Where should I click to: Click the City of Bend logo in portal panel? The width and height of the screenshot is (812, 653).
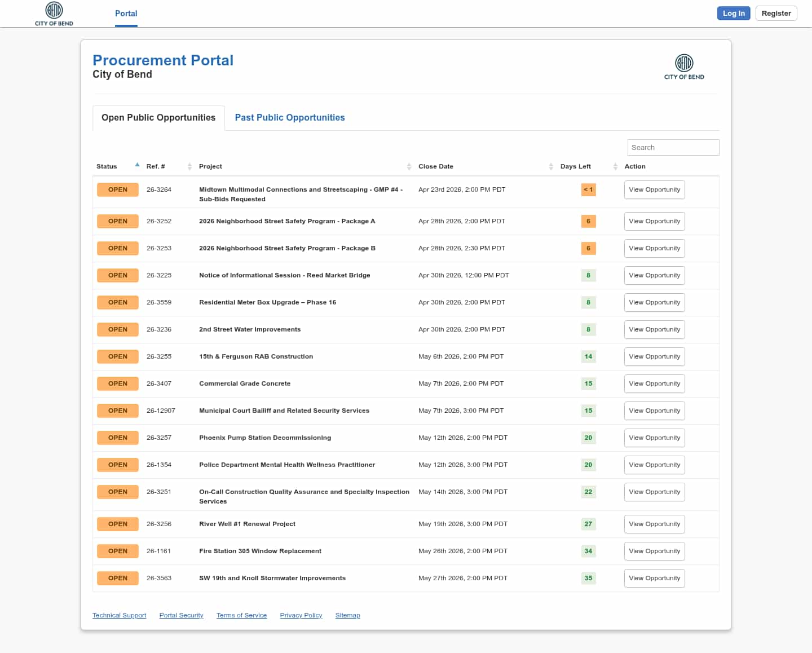click(x=683, y=67)
